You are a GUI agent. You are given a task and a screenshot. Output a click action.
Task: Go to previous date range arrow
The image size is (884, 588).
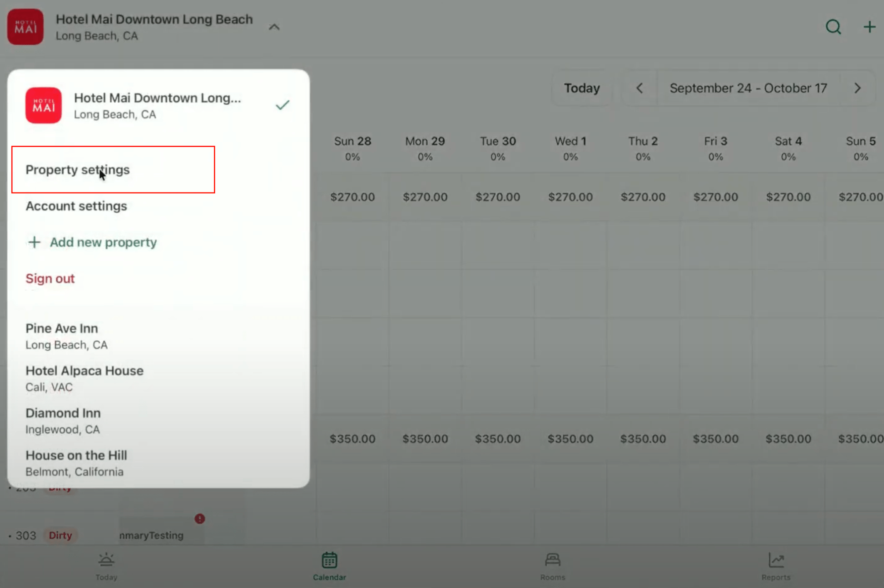(639, 88)
